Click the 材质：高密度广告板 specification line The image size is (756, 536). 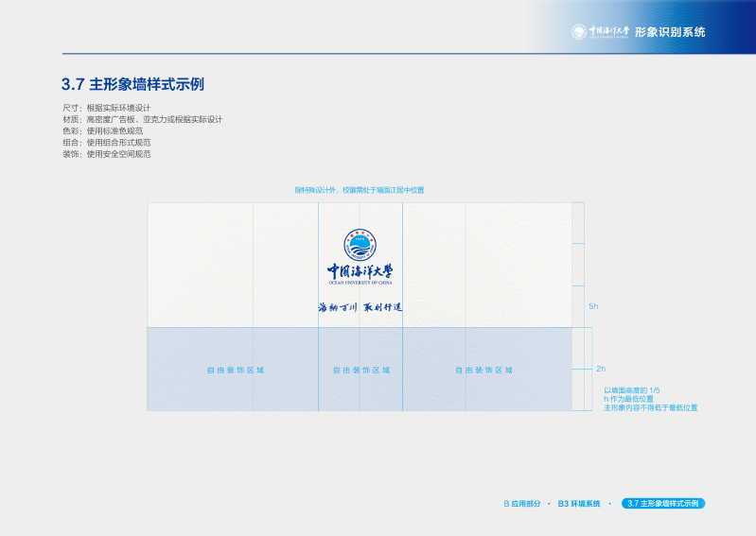(x=142, y=120)
